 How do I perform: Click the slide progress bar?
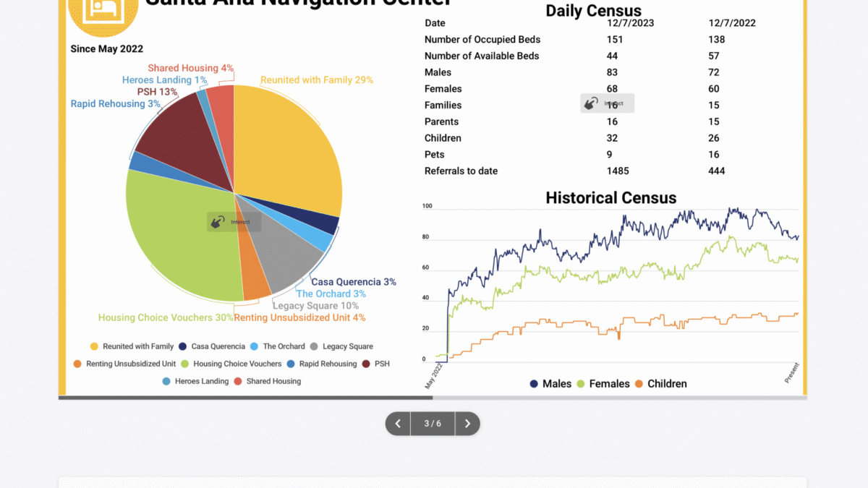(x=433, y=398)
